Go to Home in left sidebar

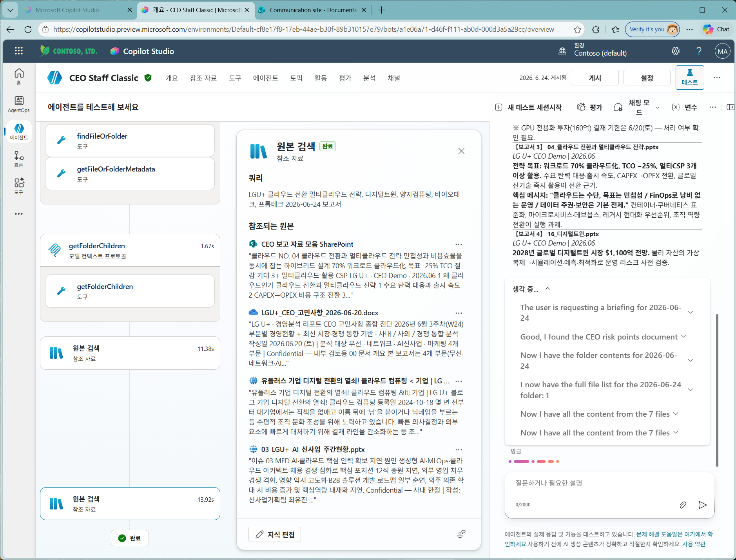19,76
